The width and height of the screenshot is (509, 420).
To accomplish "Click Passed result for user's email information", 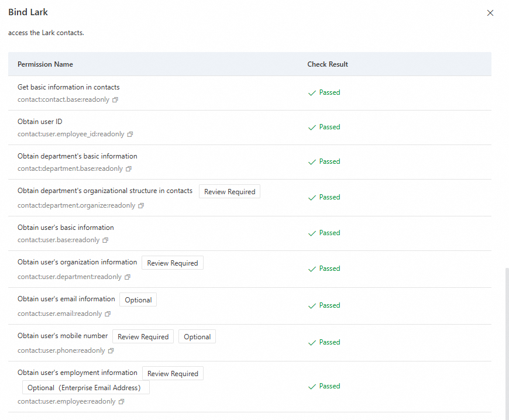I will tap(324, 305).
